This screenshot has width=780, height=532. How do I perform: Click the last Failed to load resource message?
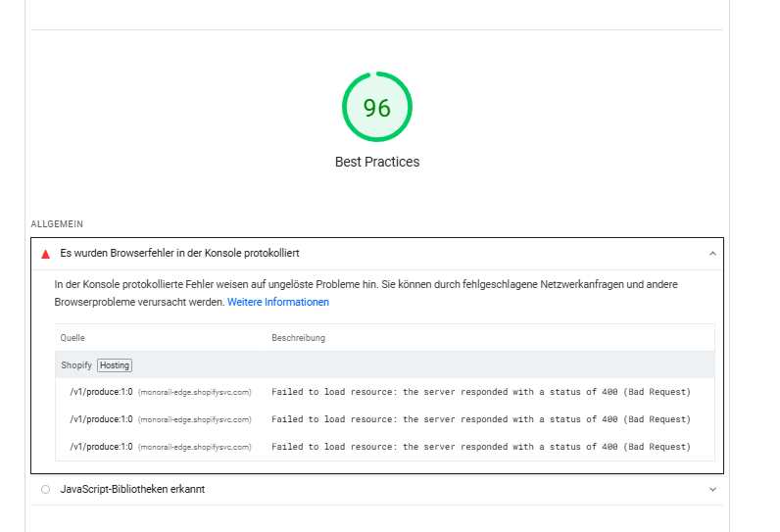(480, 447)
